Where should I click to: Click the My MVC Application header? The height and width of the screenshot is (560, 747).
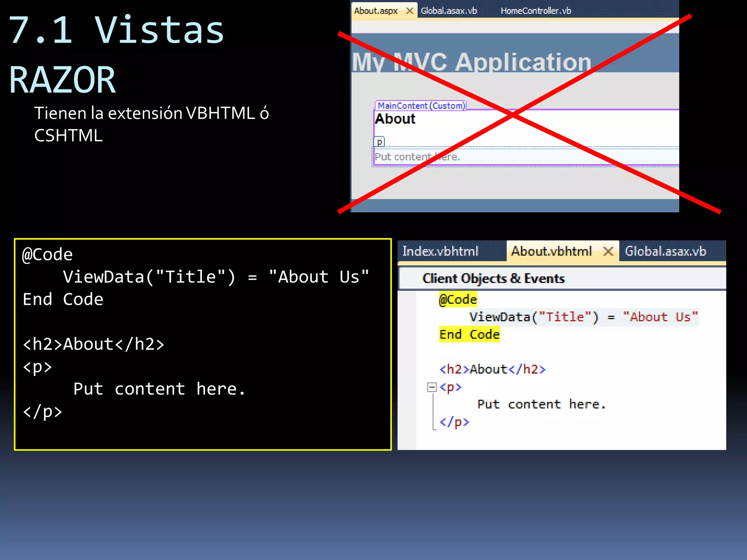coord(471,62)
